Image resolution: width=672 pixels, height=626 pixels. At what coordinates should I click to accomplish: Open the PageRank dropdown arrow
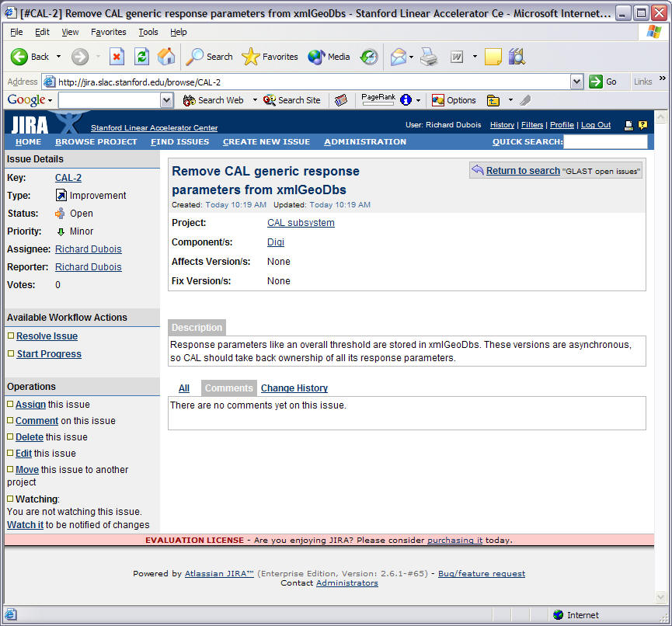(418, 100)
